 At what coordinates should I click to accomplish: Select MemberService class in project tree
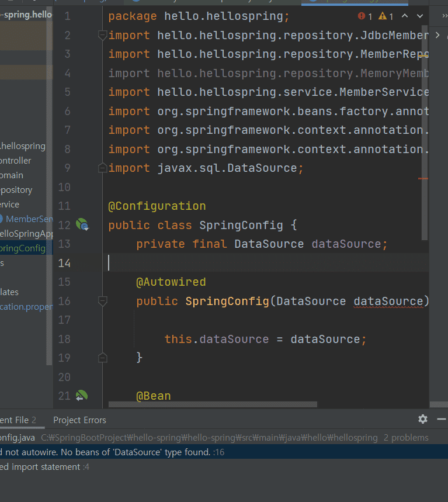[x=28, y=219]
